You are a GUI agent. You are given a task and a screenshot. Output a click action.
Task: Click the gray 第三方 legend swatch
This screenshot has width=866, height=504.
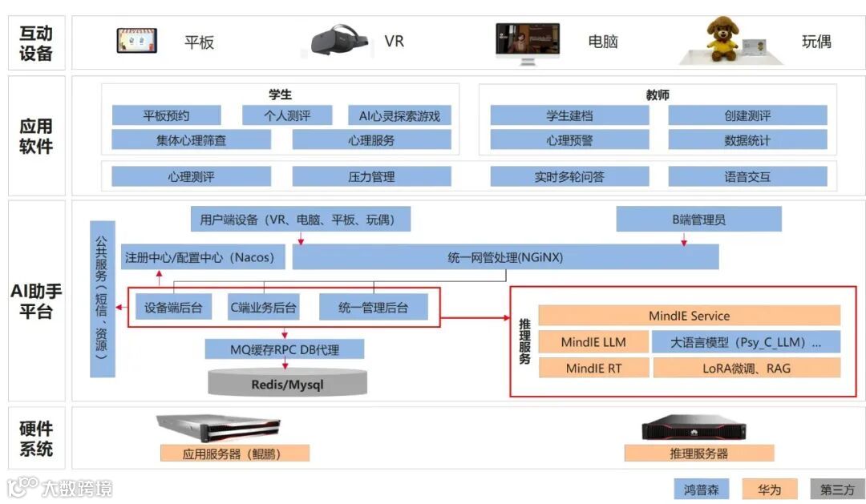[837, 489]
